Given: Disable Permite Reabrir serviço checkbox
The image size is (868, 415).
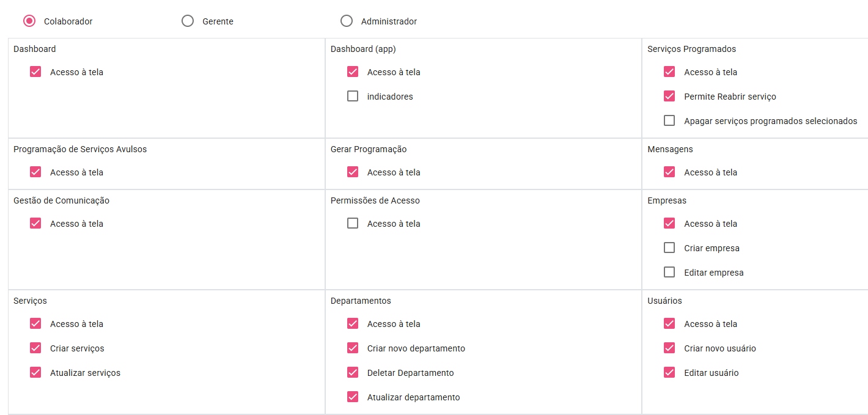Looking at the screenshot, I should 669,96.
